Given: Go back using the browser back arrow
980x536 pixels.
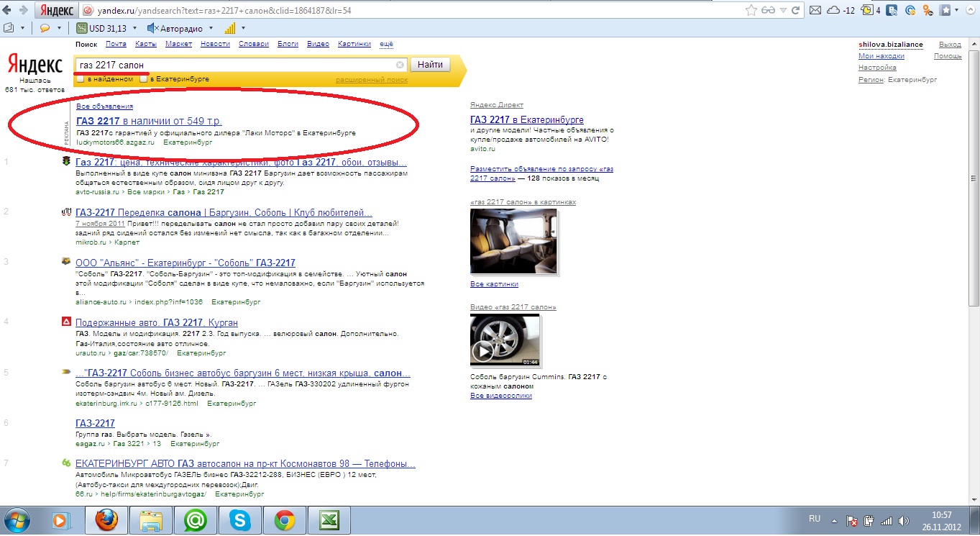Looking at the screenshot, I should click(x=8, y=11).
